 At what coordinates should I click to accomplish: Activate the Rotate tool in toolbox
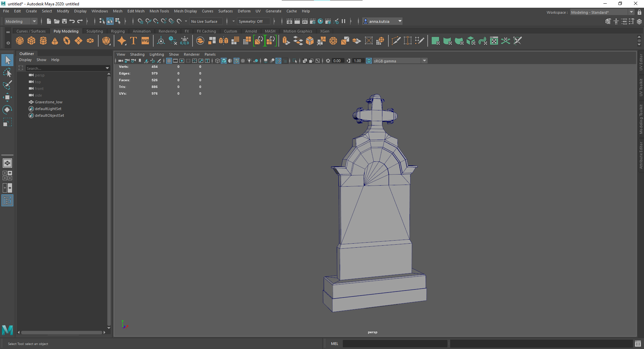coord(7,110)
